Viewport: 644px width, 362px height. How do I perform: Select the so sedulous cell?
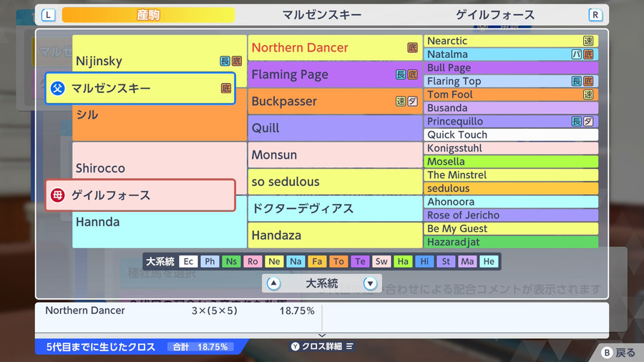click(335, 182)
